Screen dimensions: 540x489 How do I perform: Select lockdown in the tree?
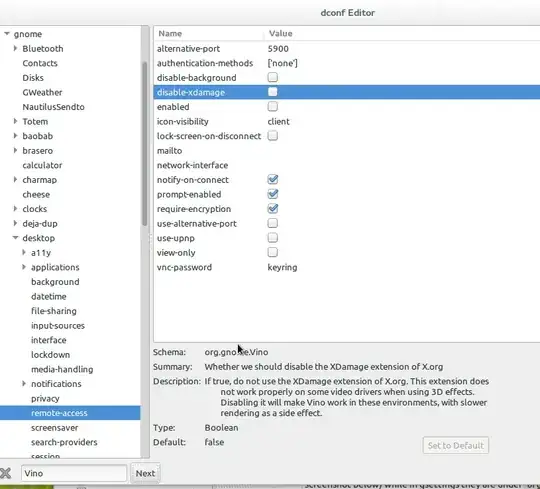(x=50, y=355)
